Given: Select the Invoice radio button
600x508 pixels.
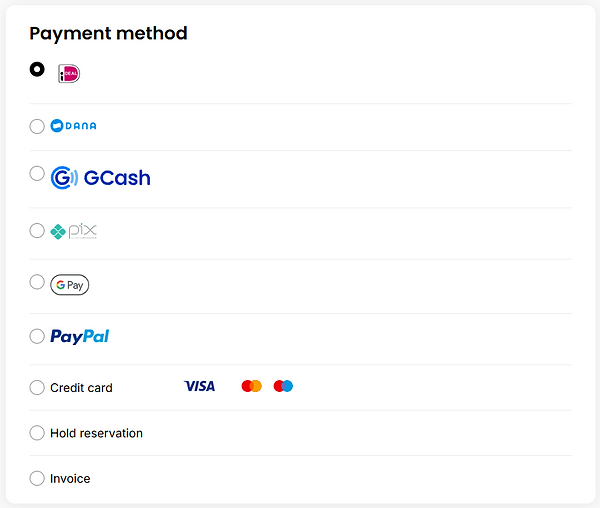Looking at the screenshot, I should (37, 478).
